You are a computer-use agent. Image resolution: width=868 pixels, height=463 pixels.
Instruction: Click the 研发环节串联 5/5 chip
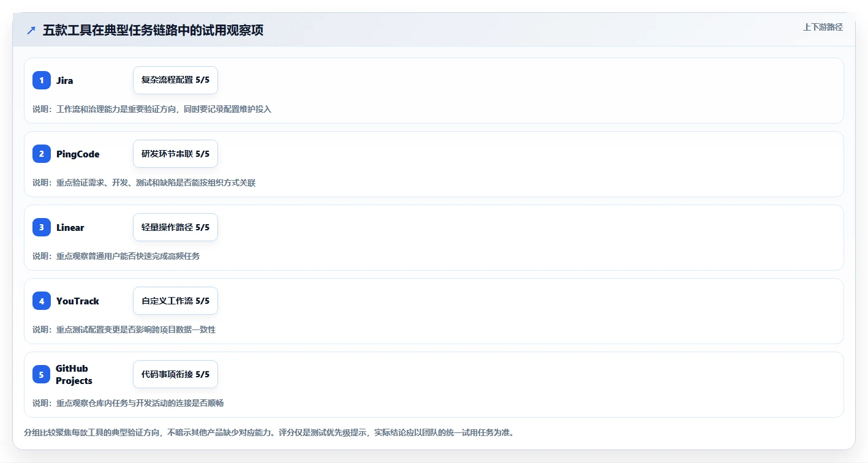175,154
